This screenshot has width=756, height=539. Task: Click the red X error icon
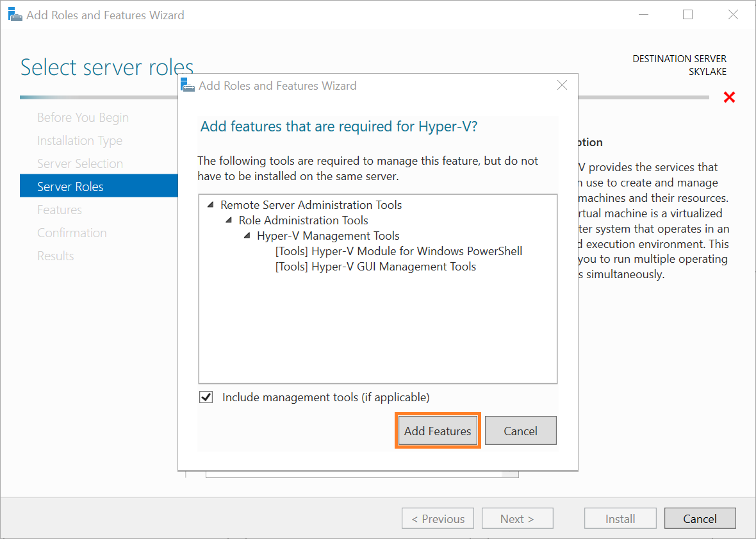tap(730, 97)
